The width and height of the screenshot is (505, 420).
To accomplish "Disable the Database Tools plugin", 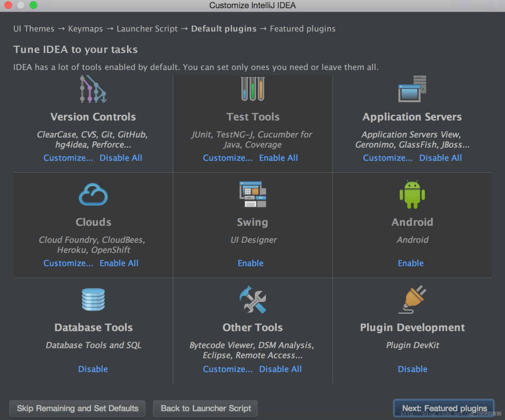I will [93, 369].
